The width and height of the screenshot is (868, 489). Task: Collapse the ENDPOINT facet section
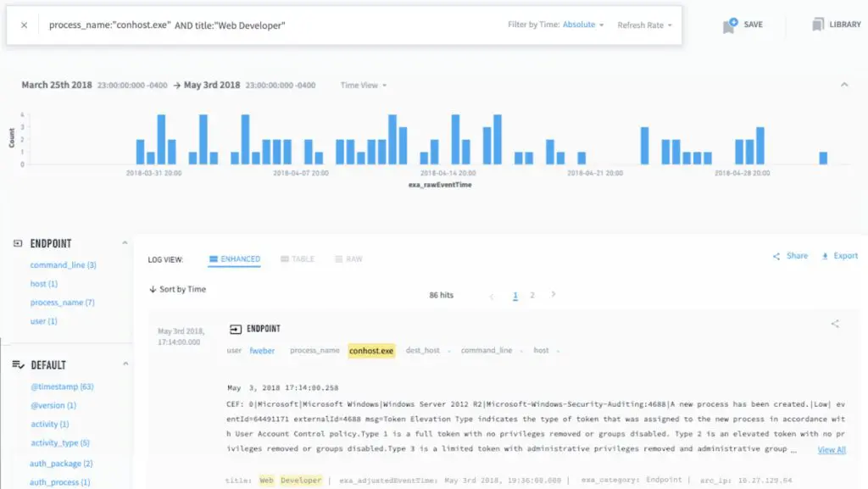(x=125, y=244)
